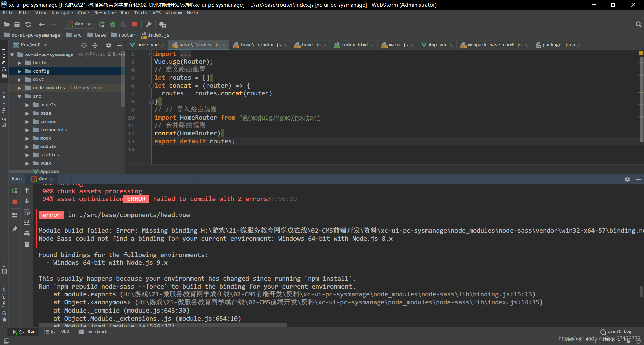Open the dev run configuration dropdown

click(x=89, y=24)
